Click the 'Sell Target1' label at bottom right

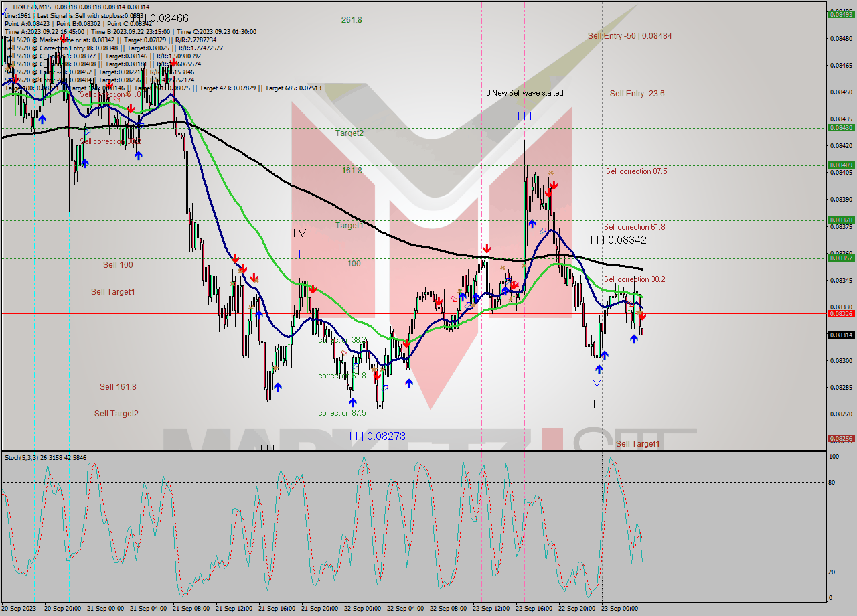pos(637,443)
